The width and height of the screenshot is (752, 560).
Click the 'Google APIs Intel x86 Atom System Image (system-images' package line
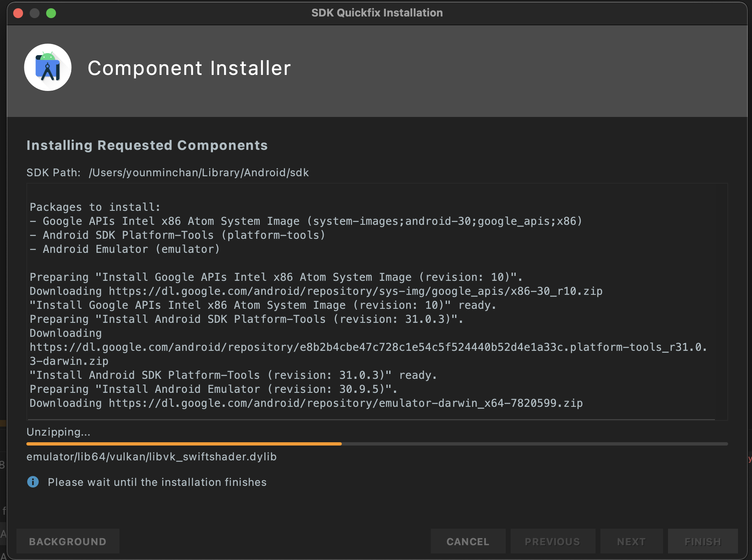pyautogui.click(x=306, y=221)
